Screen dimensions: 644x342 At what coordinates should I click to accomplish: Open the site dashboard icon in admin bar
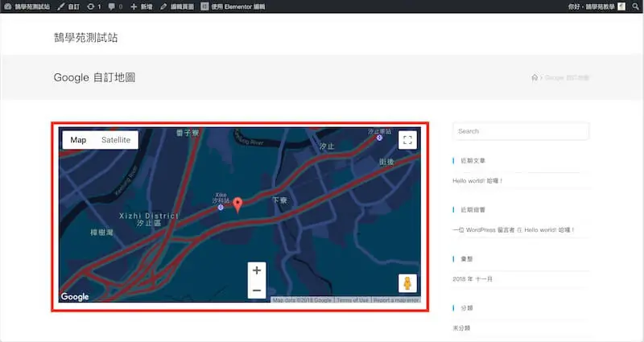pyautogui.click(x=8, y=6)
